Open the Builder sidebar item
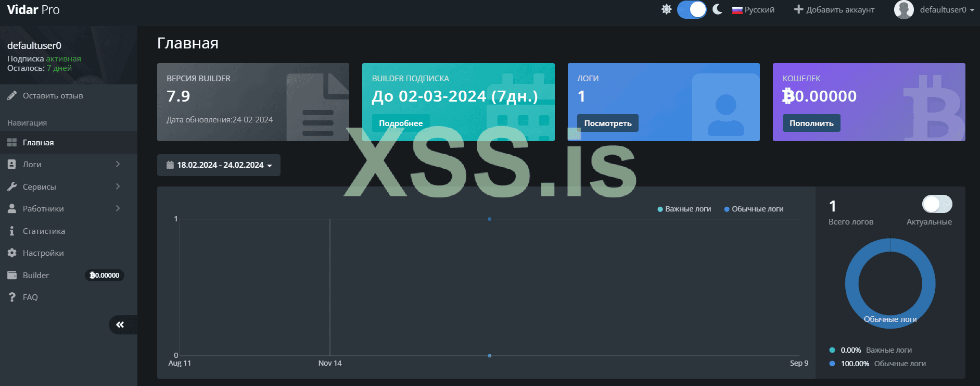Viewport: 980px width, 386px height. pos(69,275)
